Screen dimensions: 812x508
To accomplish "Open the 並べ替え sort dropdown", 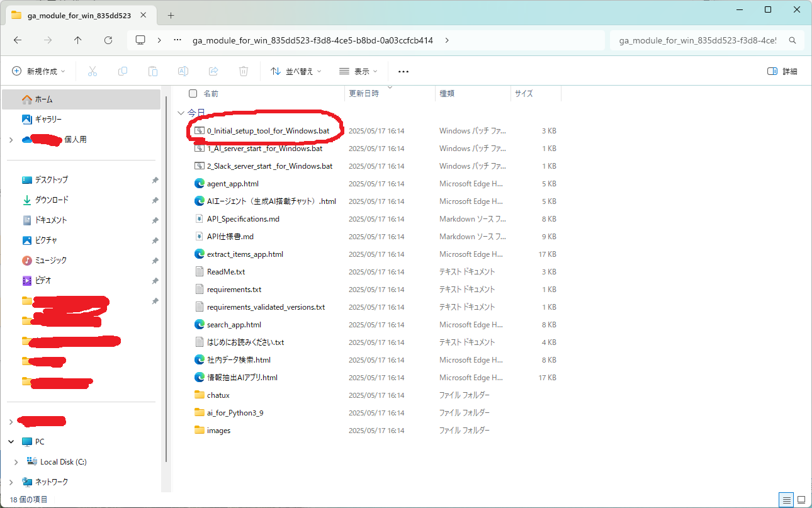I will tap(296, 71).
